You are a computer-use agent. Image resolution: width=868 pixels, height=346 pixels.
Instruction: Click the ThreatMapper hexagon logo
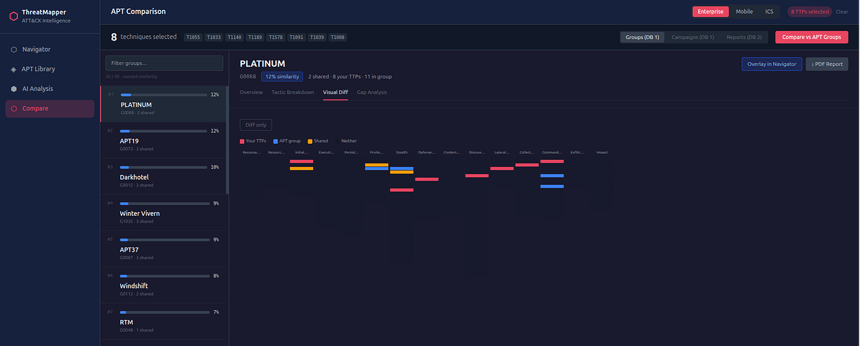13,16
